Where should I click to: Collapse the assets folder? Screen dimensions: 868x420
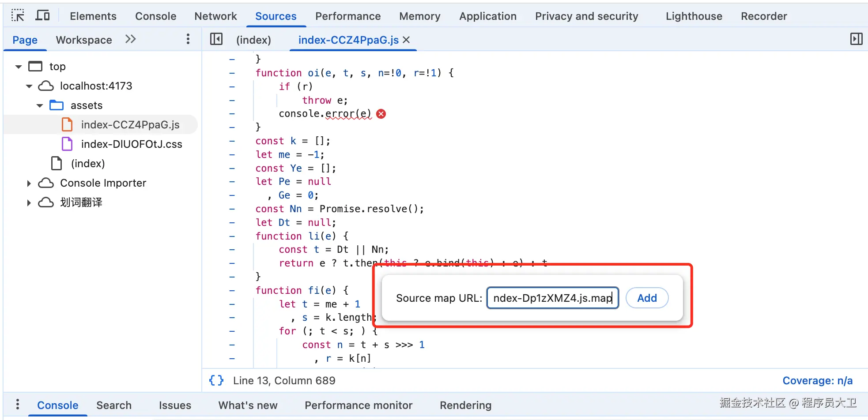click(40, 105)
